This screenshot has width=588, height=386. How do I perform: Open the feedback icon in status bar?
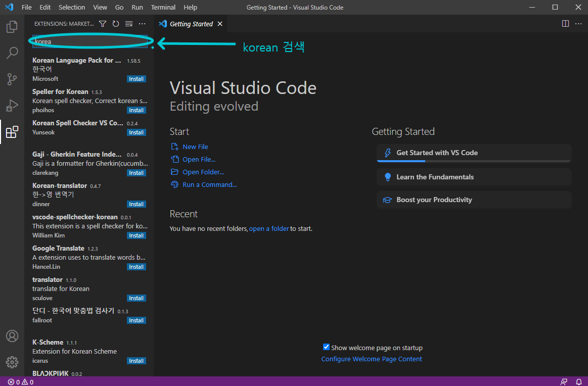coord(564,382)
